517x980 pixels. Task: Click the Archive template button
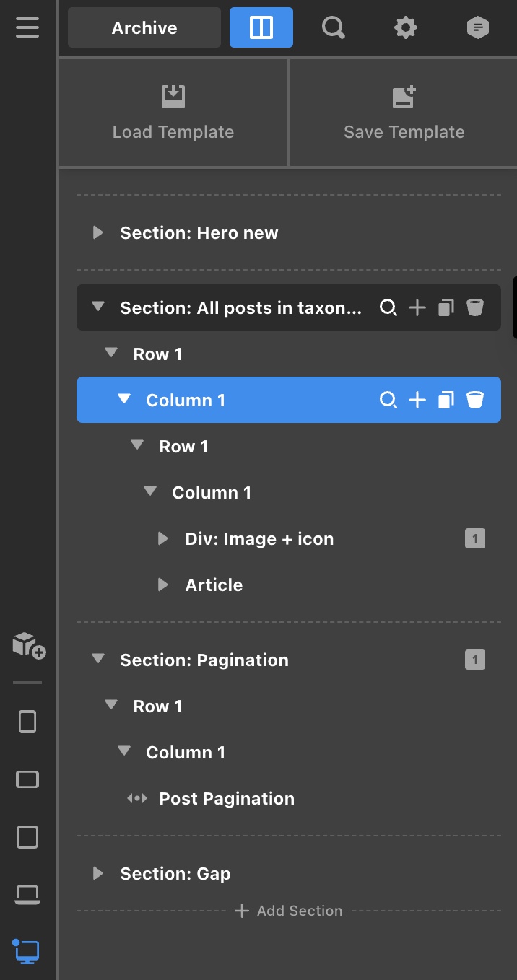[x=144, y=28]
